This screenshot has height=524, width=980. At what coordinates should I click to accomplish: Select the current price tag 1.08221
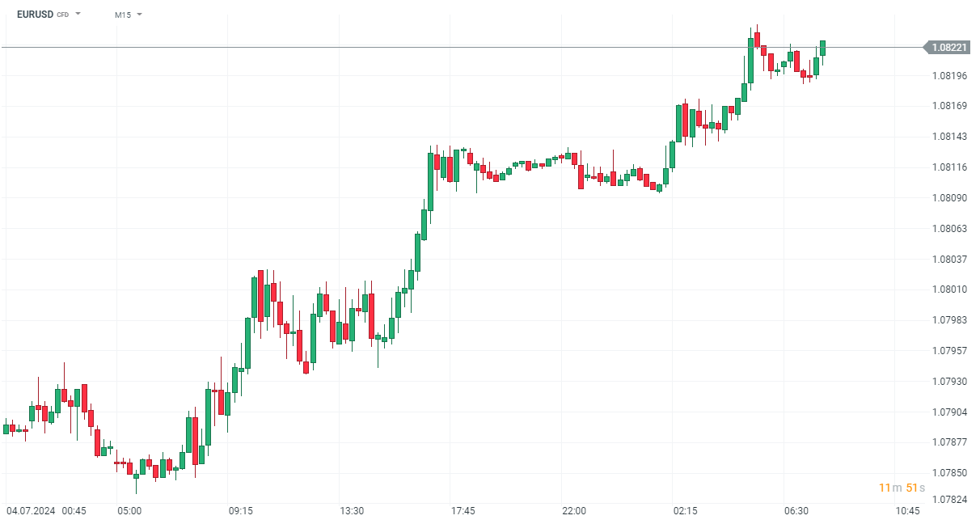coord(948,48)
